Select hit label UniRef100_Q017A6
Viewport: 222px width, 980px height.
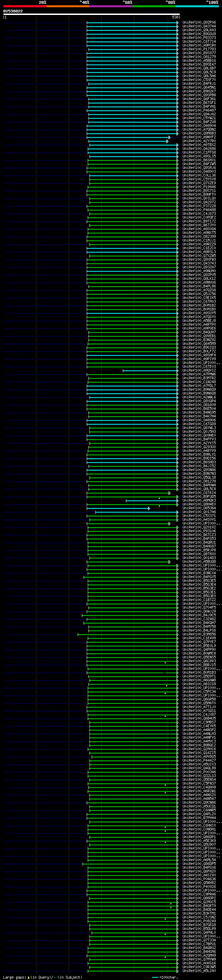(x=199, y=512)
